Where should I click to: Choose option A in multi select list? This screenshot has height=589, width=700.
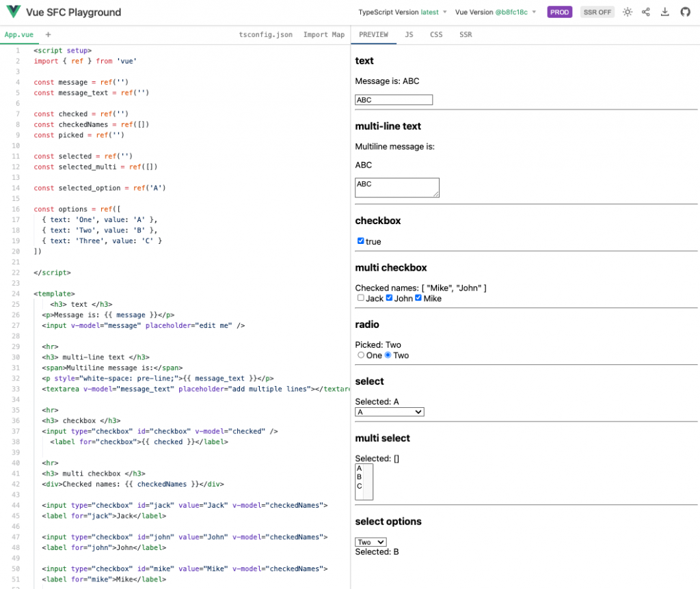[x=360, y=469]
